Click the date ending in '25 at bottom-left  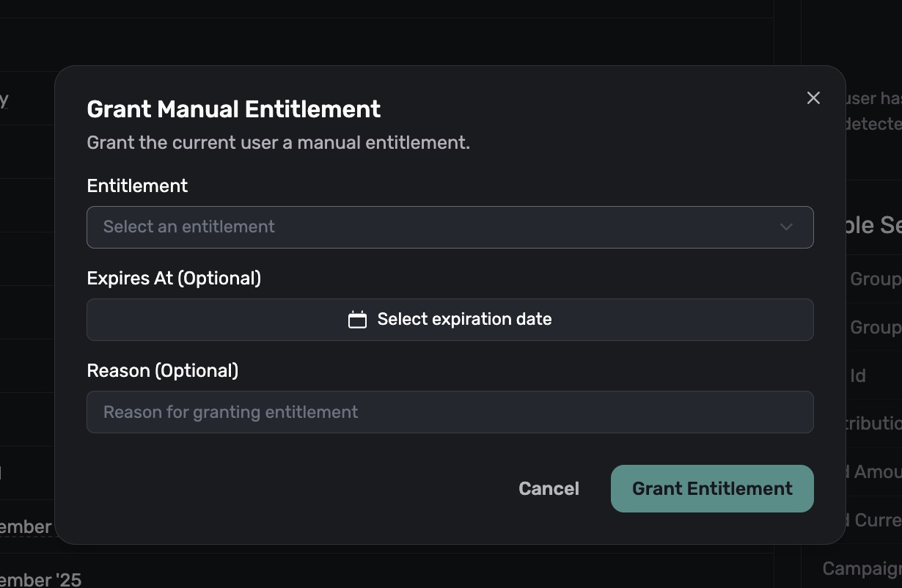[40, 579]
